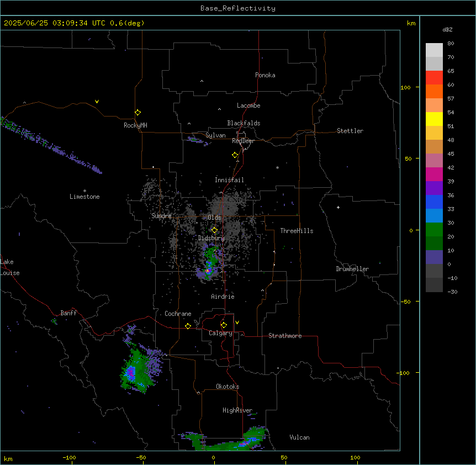Click the ThreeHills label
The image size is (476, 465).
(x=297, y=231)
